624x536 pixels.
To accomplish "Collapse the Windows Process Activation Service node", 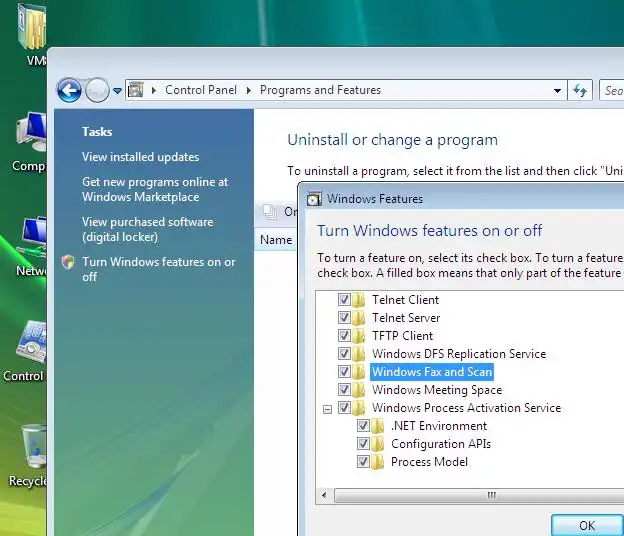I will tap(327, 409).
